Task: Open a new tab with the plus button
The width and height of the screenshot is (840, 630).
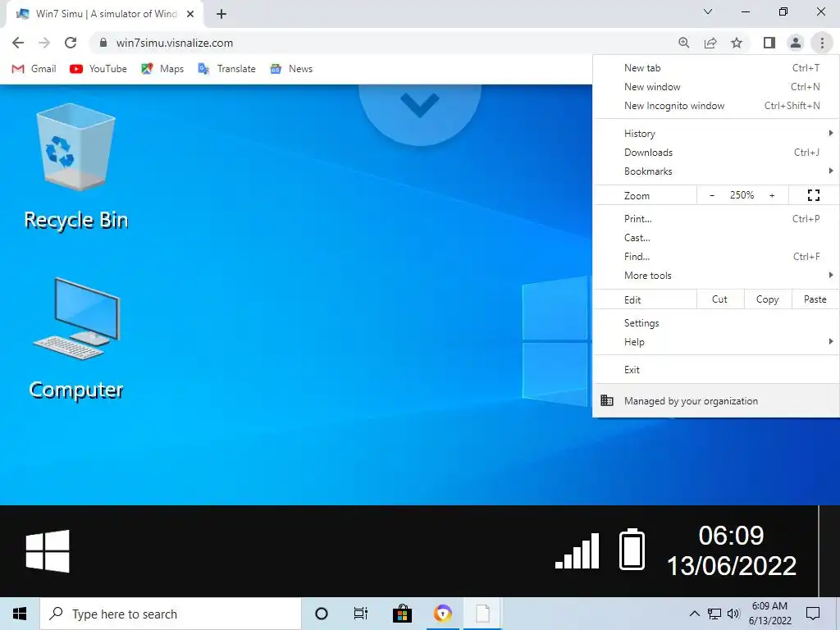Action: pos(221,14)
